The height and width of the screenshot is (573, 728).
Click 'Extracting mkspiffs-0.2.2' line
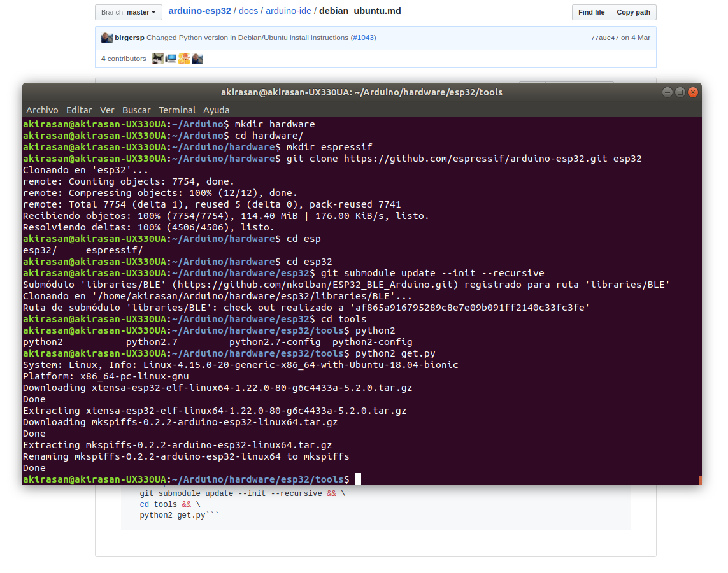click(x=177, y=444)
